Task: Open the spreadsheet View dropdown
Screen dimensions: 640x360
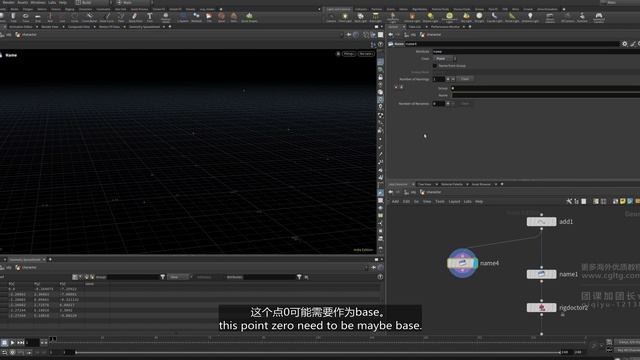Action: click(x=179, y=277)
